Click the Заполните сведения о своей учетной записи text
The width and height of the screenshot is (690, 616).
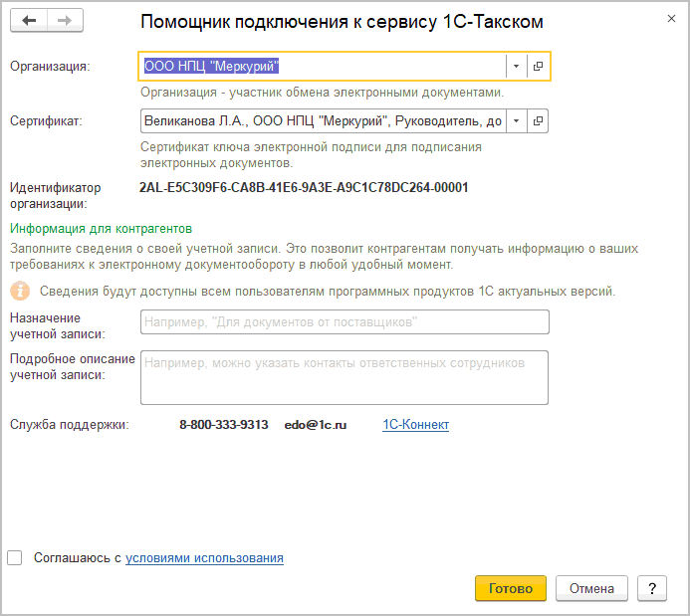coord(324,257)
